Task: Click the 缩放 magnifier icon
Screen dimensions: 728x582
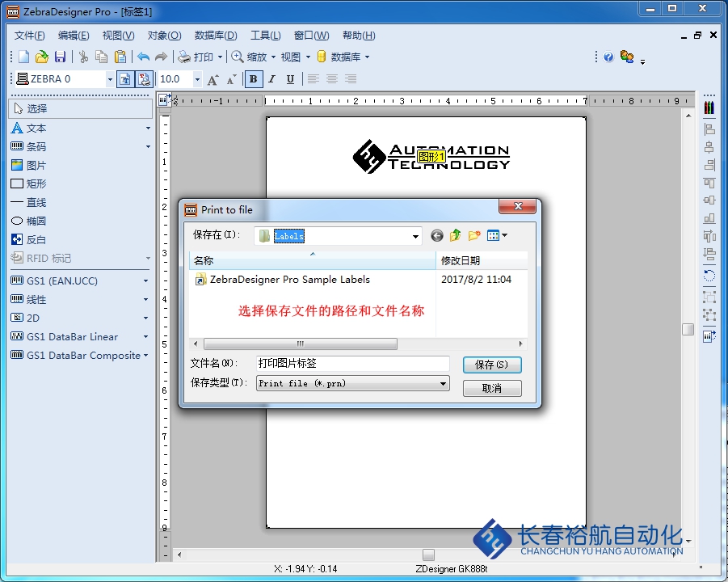Action: pyautogui.click(x=238, y=57)
